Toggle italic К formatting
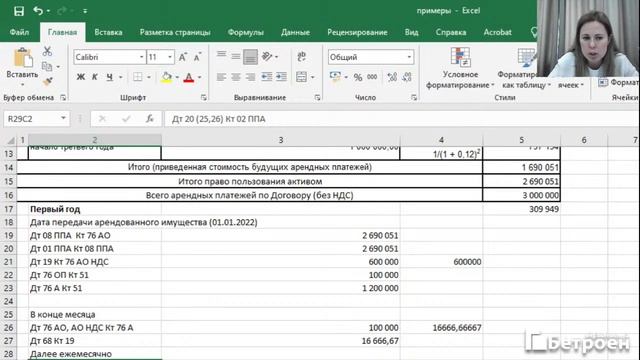The width and height of the screenshot is (640, 360). tap(95, 77)
